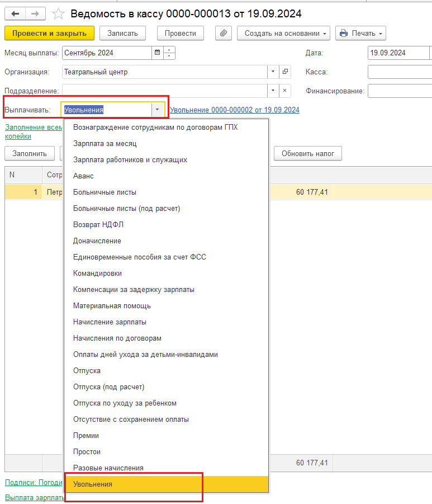Choose Возврат НДФЛ from the list
This screenshot has width=432, height=504.
167,224
